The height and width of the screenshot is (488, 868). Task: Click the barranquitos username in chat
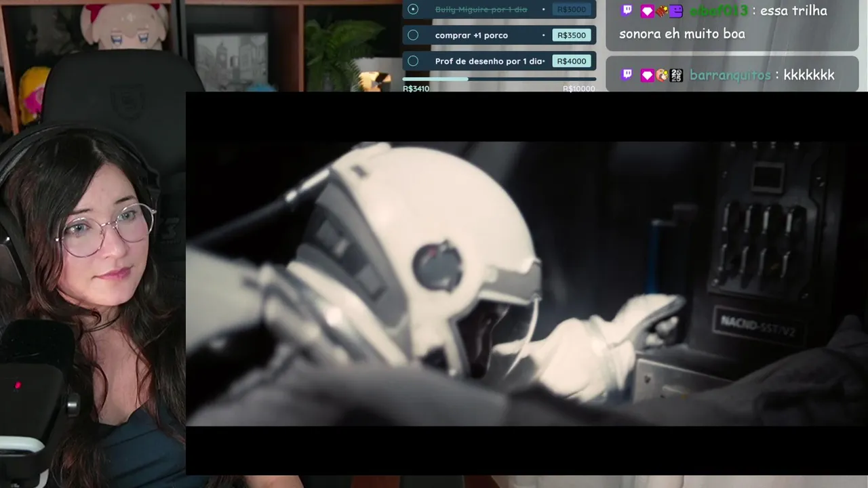tap(730, 75)
